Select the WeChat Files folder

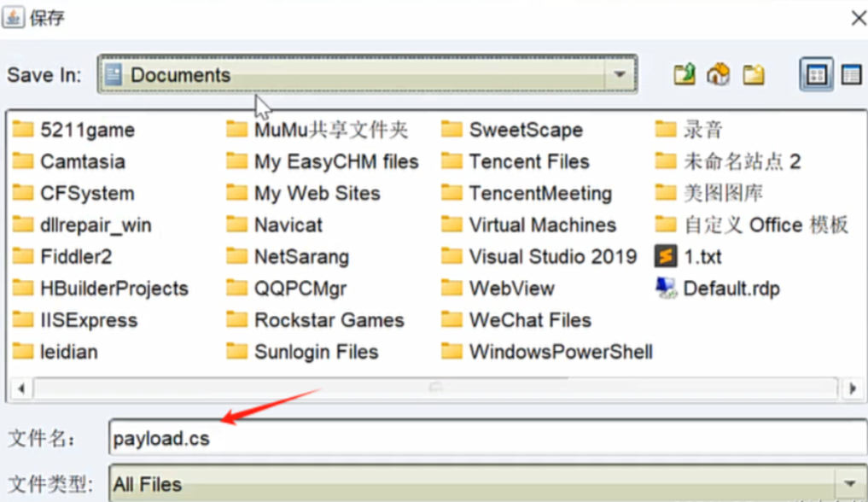pyautogui.click(x=516, y=320)
